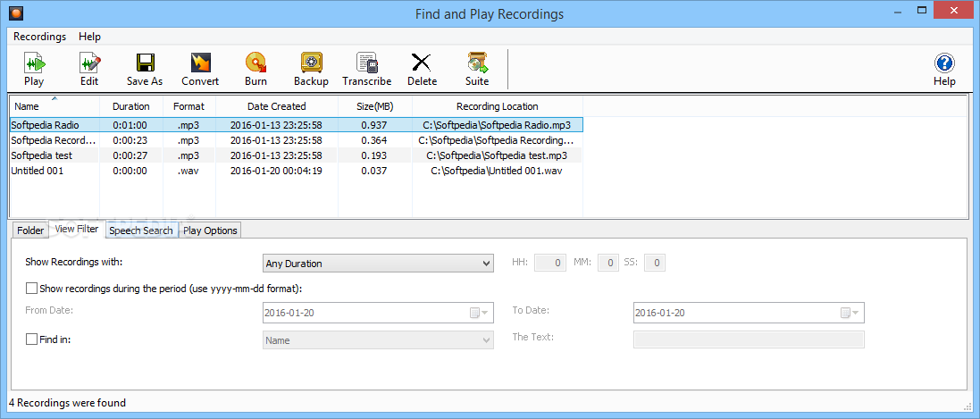Open the Play Options tab
The image size is (980, 419).
coord(210,230)
